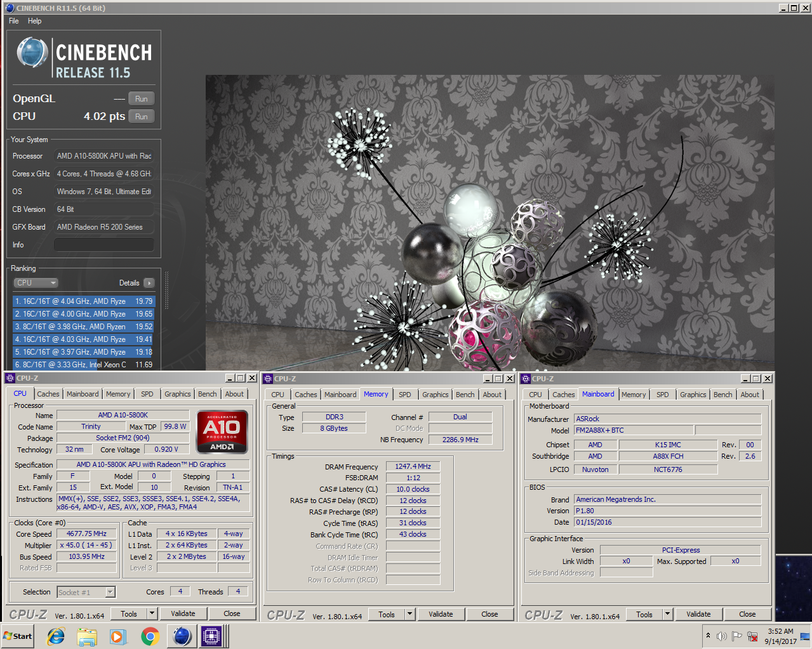Click AMD A10 processor logo
The width and height of the screenshot is (812, 649).
222,431
